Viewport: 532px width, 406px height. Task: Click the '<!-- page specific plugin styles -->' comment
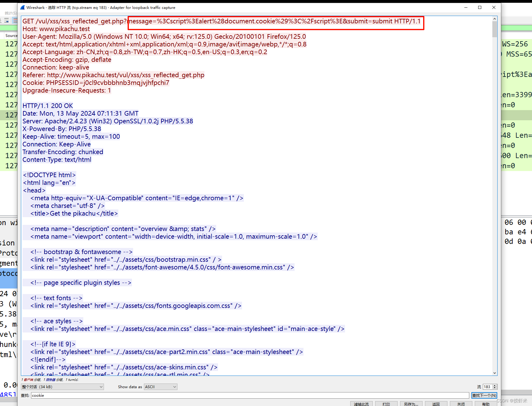(x=81, y=283)
